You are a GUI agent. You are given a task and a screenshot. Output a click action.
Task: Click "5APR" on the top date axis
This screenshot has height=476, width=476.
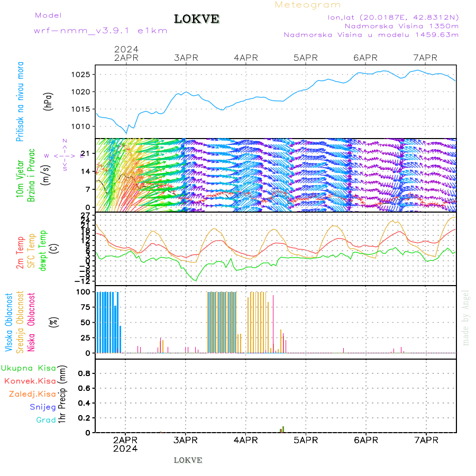point(306,58)
